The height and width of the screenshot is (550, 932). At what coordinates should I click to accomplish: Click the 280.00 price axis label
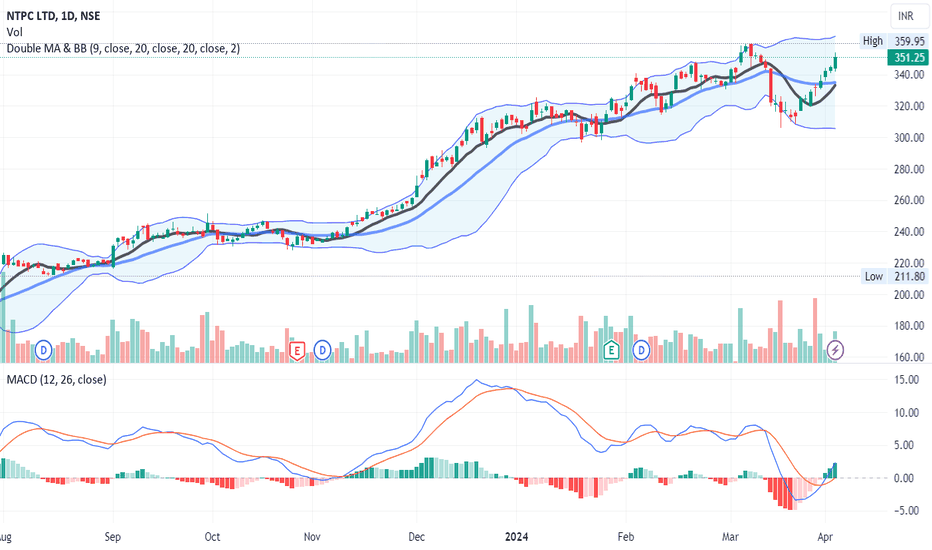(909, 169)
